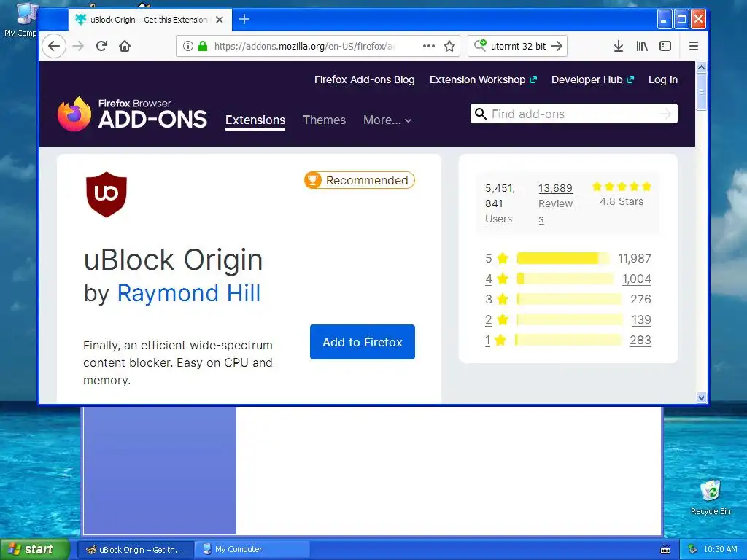
Task: Focus the Find add-ons search field
Action: (574, 114)
